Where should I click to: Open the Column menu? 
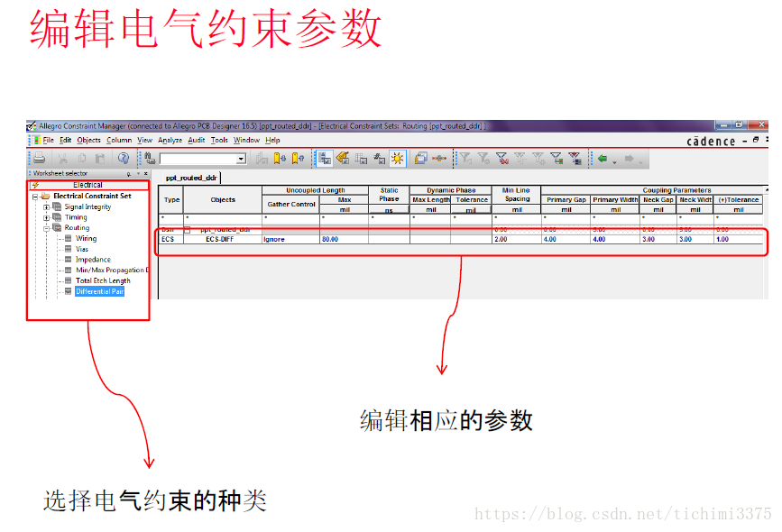coord(119,140)
